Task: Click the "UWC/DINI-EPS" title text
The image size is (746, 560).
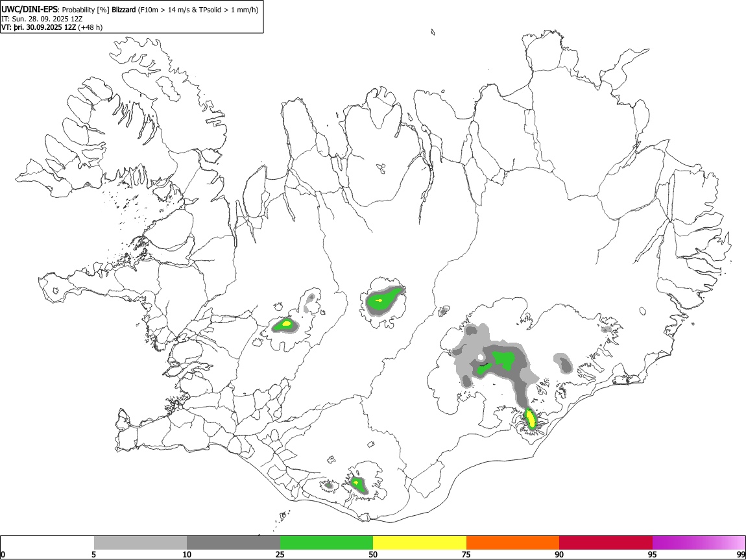Action: [x=30, y=10]
